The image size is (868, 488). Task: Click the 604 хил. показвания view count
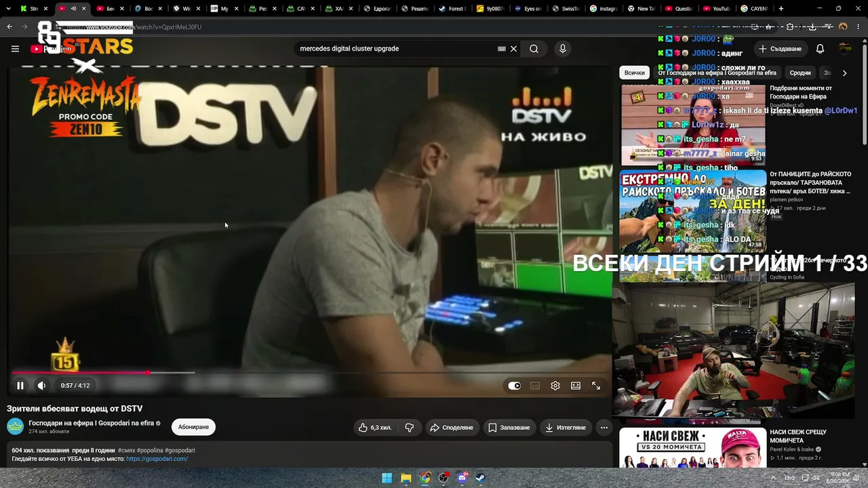click(41, 451)
